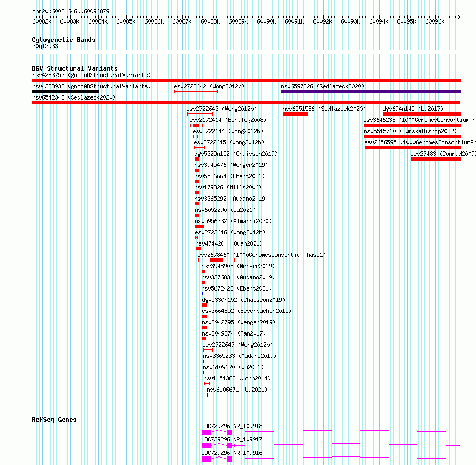
Task: Open esv2722647 (Wong2012b) variant
Action: (x=237, y=345)
